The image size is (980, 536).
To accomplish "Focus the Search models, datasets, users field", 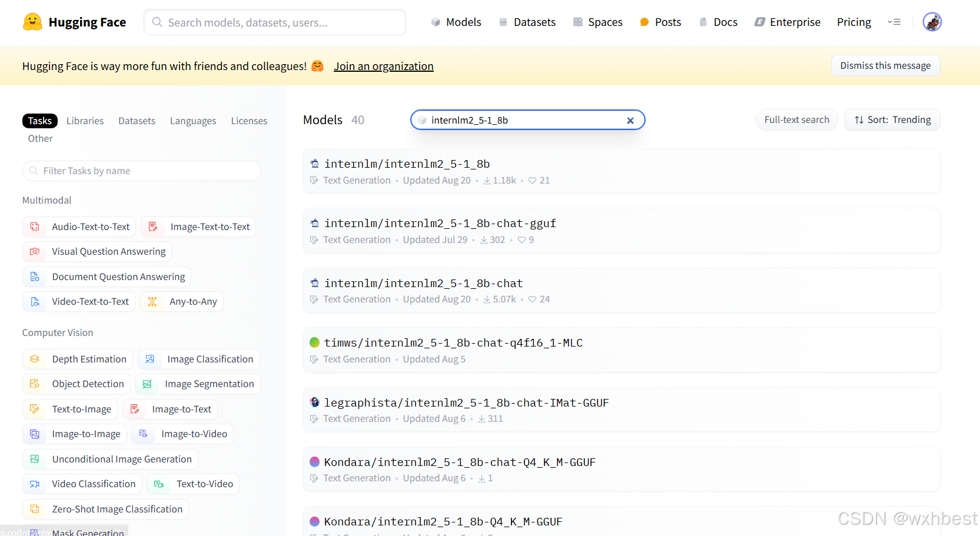I will click(x=275, y=22).
